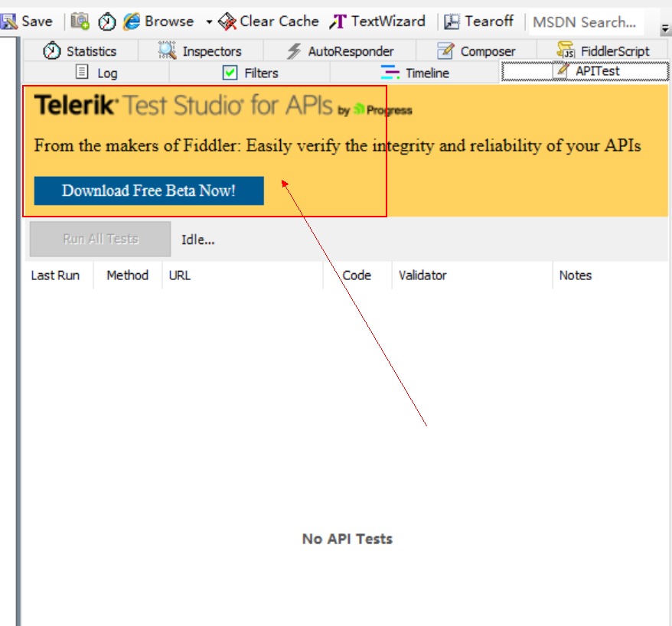Click the Telerik Test Studio banner logo
Image resolution: width=672 pixels, height=626 pixels.
pos(223,106)
